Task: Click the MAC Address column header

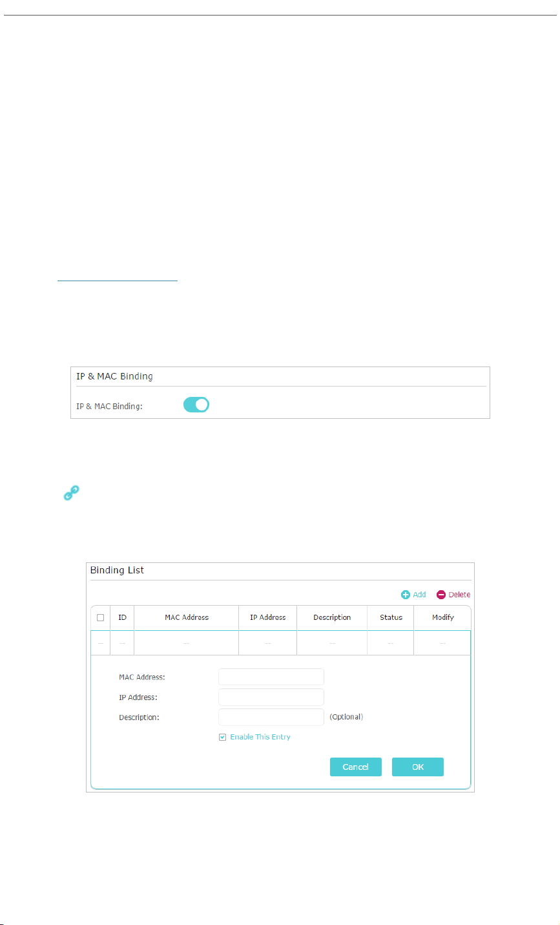Action: [187, 617]
